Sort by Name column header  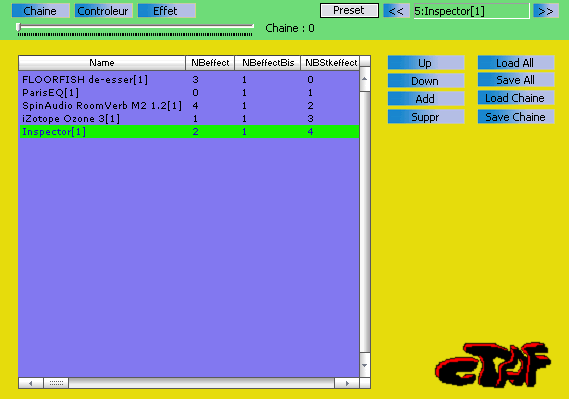[102, 63]
